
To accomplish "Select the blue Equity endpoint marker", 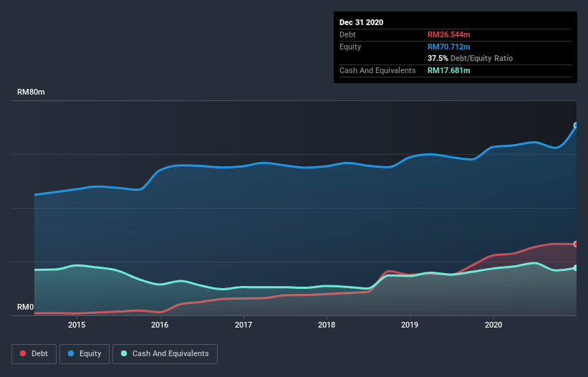I will coord(575,125).
